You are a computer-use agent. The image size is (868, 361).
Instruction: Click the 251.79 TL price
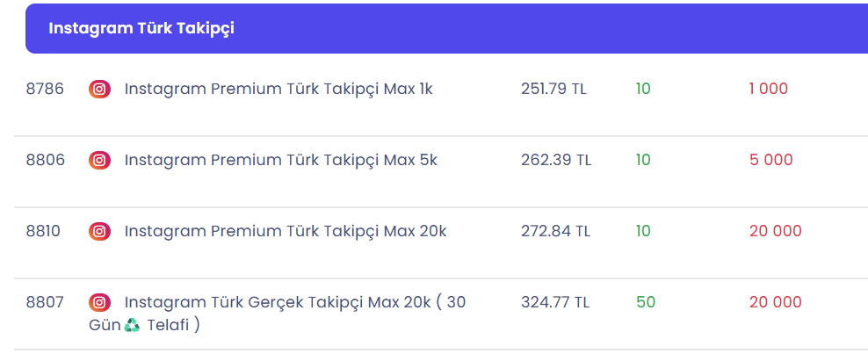point(553,89)
